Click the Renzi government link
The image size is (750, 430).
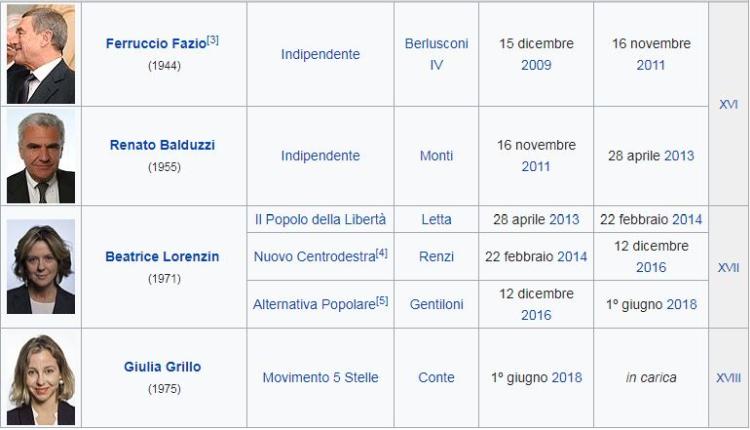pyautogui.click(x=436, y=256)
